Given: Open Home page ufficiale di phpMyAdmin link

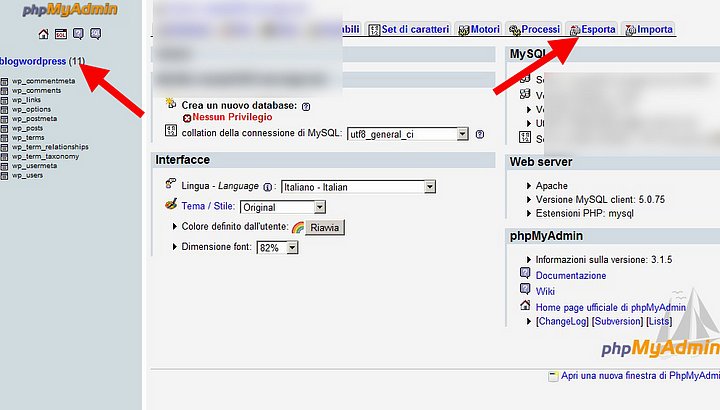Looking at the screenshot, I should click(611, 307).
